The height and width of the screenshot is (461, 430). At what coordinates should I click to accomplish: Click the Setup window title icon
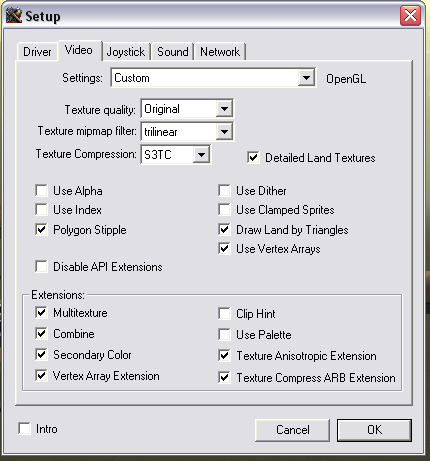click(x=14, y=15)
